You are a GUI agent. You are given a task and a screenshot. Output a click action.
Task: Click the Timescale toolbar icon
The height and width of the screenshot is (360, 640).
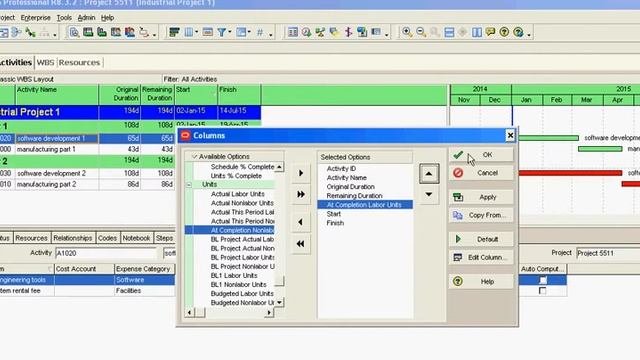coord(207,32)
